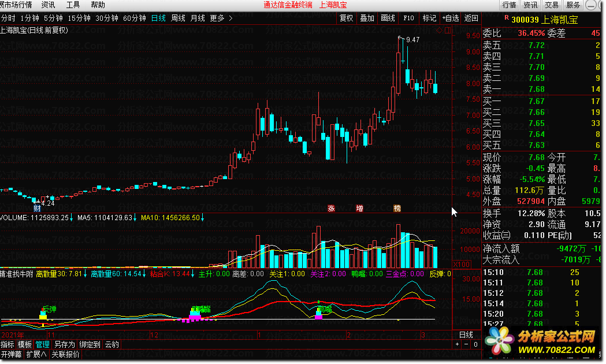The height and width of the screenshot is (364, 606).
Task: Click the 开弹幕 button
Action: tap(12, 354)
